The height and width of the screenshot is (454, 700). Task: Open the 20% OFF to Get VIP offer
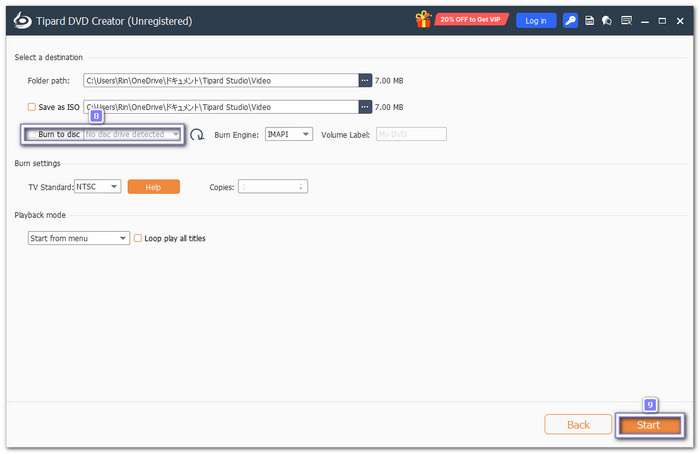click(471, 20)
